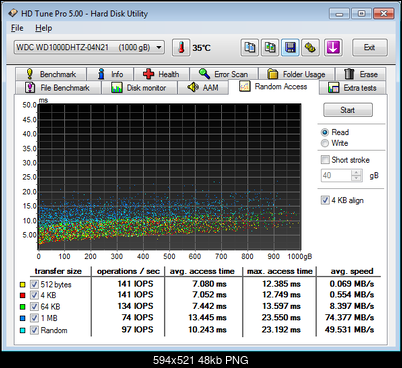This screenshot has height=368, width=402.
Task: Go to the Error Scan tab
Action: [x=223, y=74]
